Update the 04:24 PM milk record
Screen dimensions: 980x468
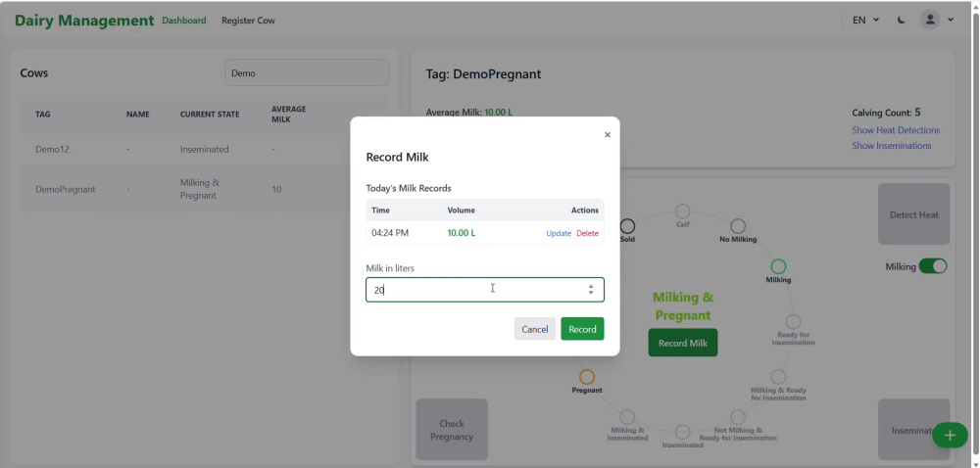coord(559,233)
